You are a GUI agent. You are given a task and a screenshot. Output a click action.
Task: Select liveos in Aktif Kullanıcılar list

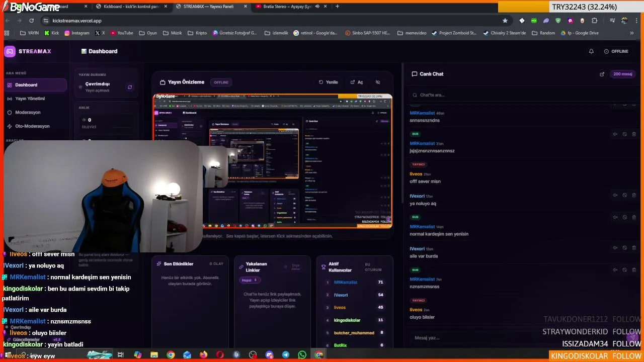(x=340, y=308)
